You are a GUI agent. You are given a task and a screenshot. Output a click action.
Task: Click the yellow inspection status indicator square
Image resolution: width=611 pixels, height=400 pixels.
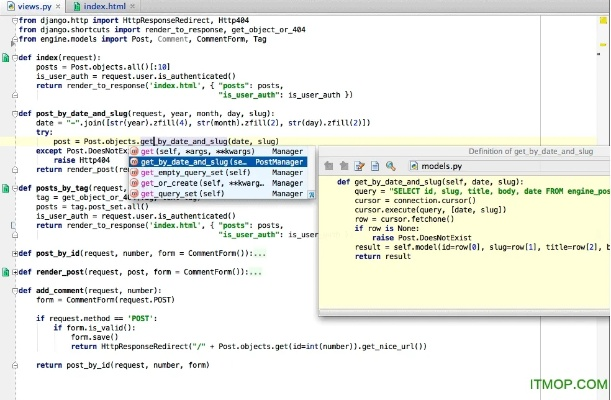(603, 21)
